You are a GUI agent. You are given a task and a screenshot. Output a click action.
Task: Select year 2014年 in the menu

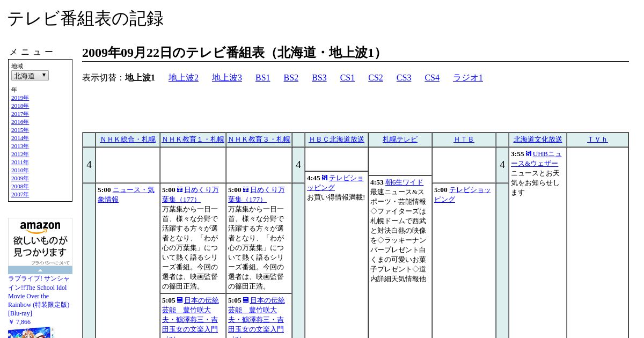(x=20, y=138)
